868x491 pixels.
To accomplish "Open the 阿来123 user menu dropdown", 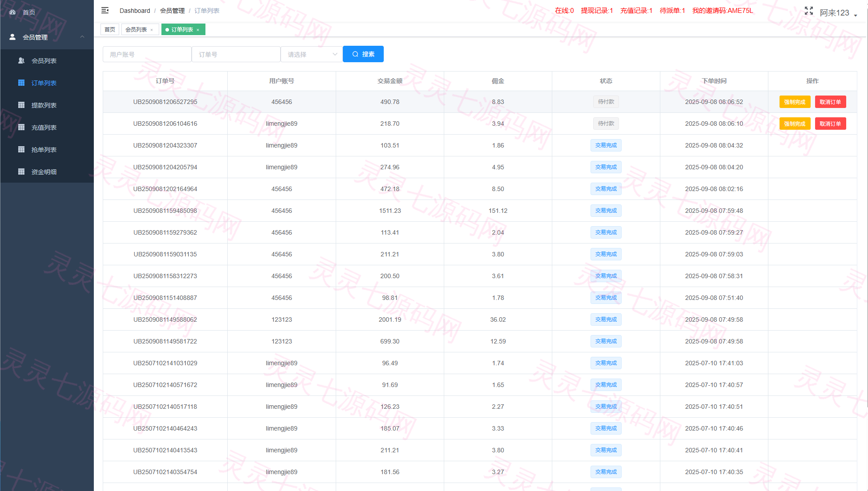I will coord(838,13).
